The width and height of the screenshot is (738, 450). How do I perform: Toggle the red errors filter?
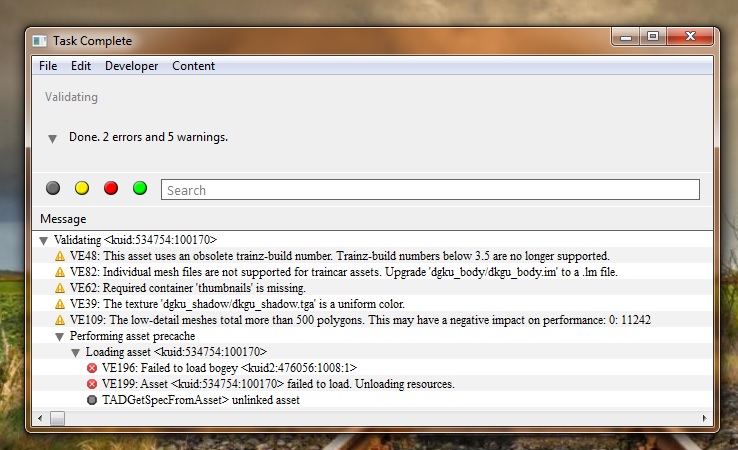111,188
